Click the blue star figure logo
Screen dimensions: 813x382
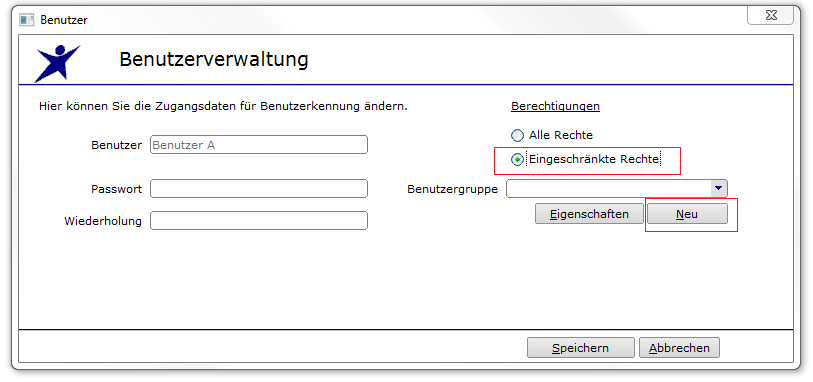pos(57,63)
